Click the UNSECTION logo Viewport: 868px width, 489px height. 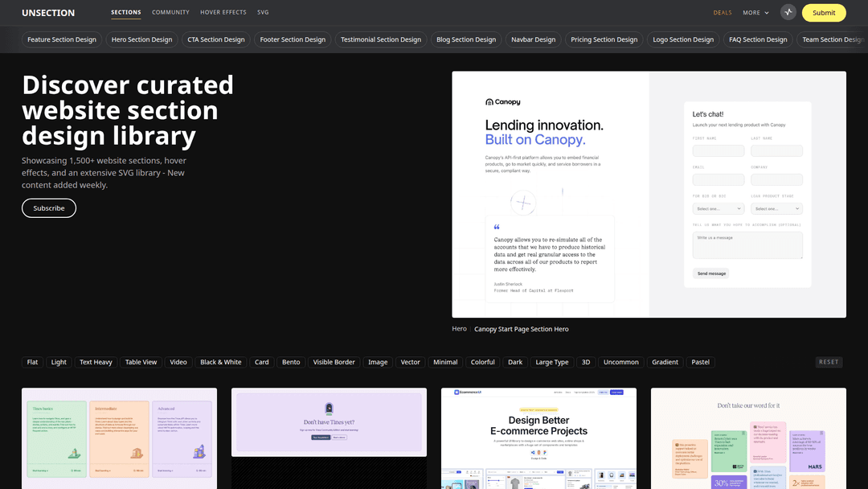coord(48,13)
